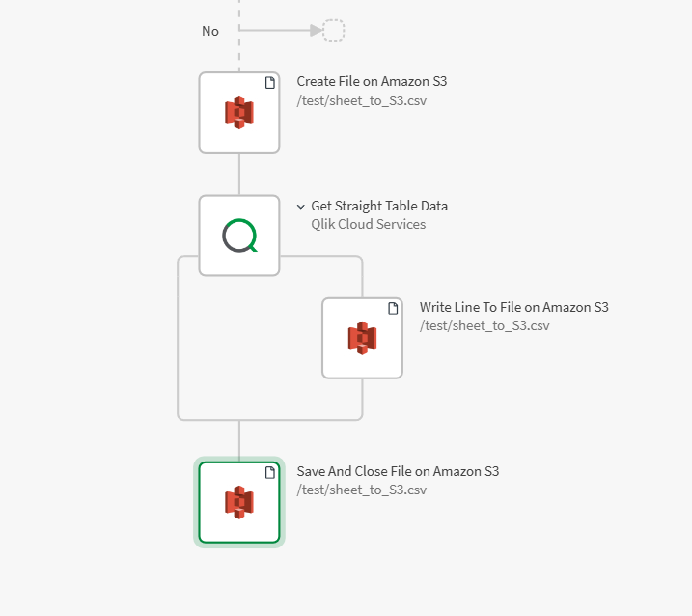This screenshot has height=616, width=692.
Task: Click connector line above Save And Close block
Action: tap(238, 439)
